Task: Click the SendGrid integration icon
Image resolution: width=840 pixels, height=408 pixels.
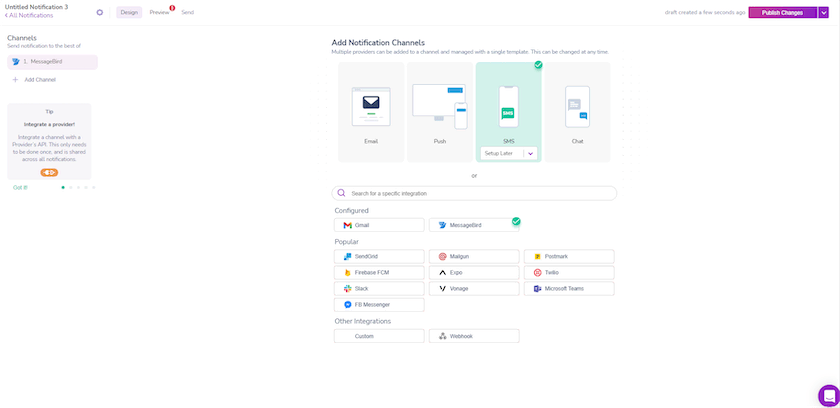Action: click(347, 257)
